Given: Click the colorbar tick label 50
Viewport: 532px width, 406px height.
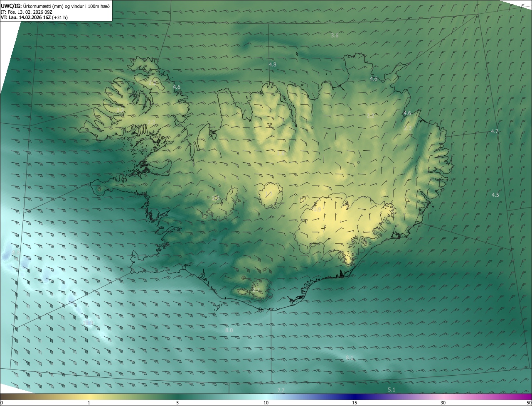Looking at the screenshot, I should tap(529, 403).
